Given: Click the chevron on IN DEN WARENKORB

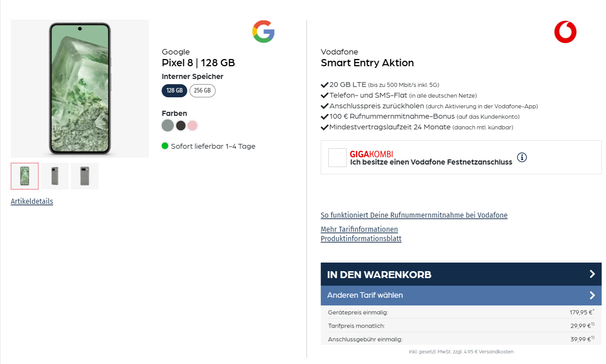Looking at the screenshot, I should (x=592, y=274).
